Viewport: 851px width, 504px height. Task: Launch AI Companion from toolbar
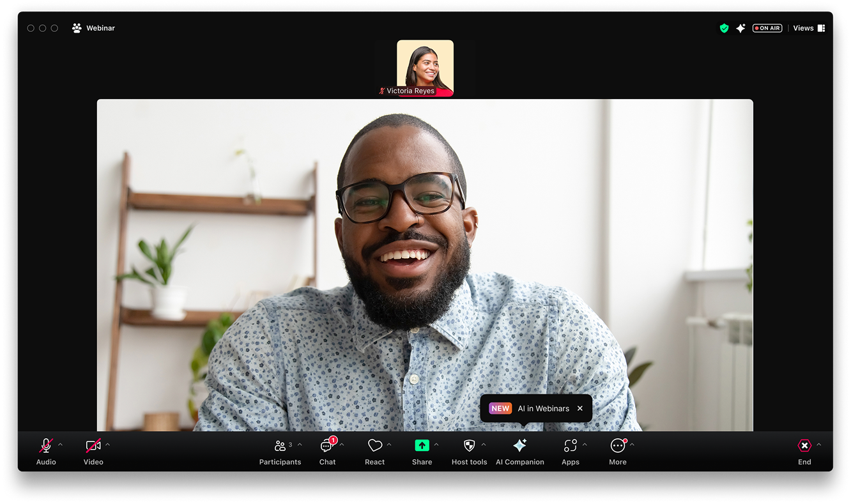[520, 446]
